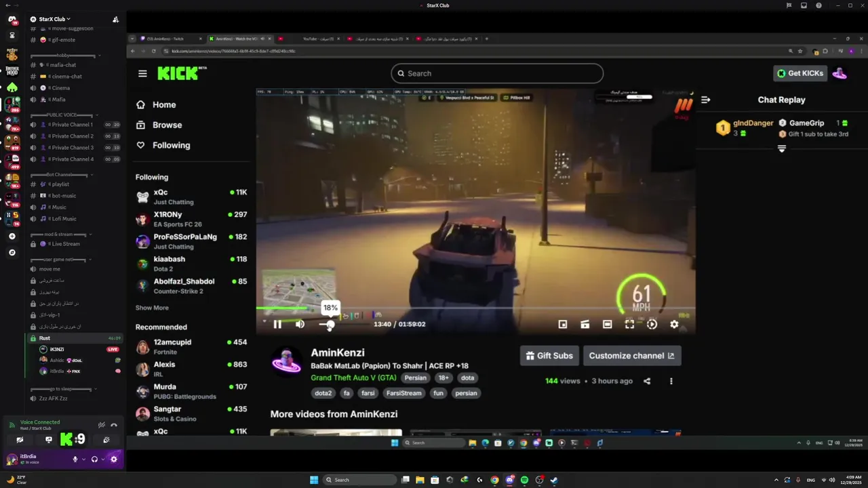Collapse the PUBLIC VOICE category
Screen dimensions: 868x488
click(x=65, y=115)
